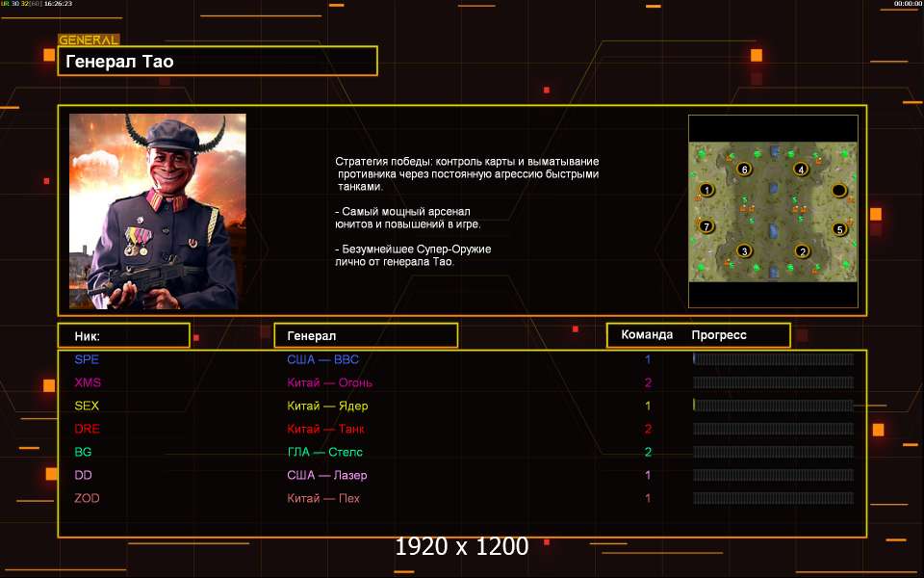Click the General Tao portrait image

click(x=157, y=211)
